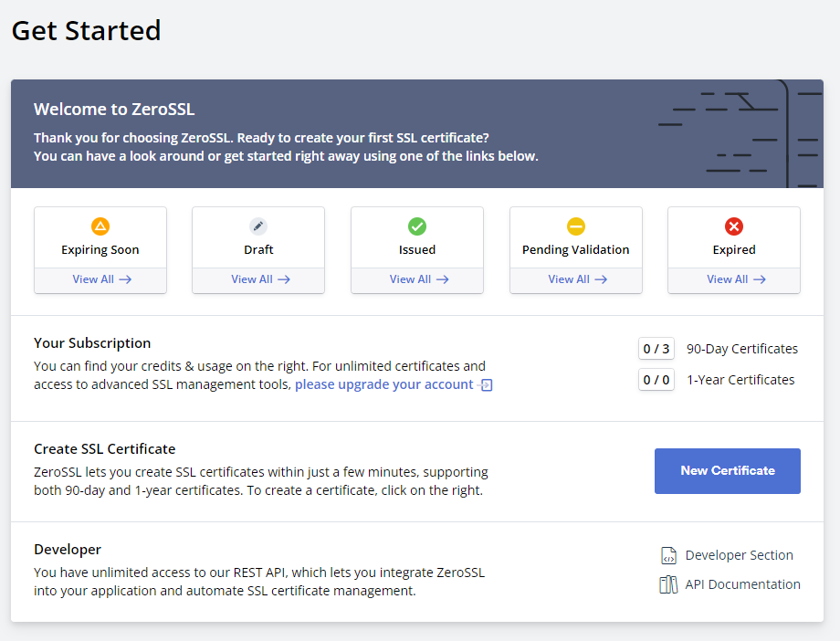Click the API Documentation books icon
This screenshot has width=840, height=641.
click(668, 584)
